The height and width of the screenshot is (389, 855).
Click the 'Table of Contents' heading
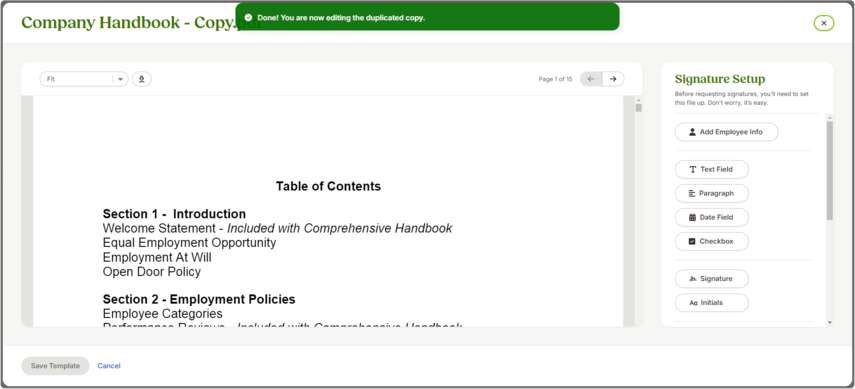point(328,186)
